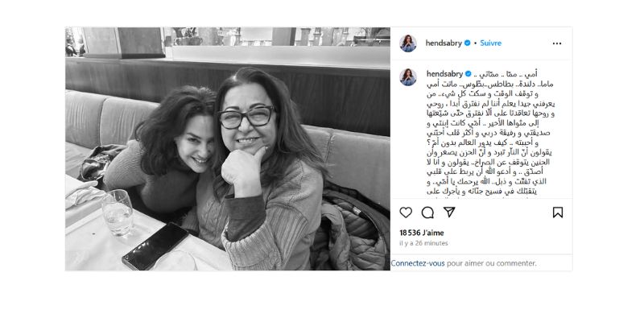The height and width of the screenshot is (322, 644).
Task: Click the heart like icon
Action: pos(406,213)
